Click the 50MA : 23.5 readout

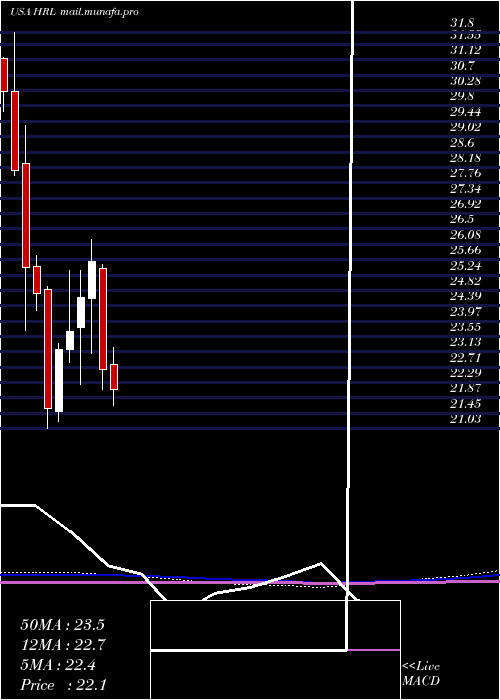coord(62,625)
